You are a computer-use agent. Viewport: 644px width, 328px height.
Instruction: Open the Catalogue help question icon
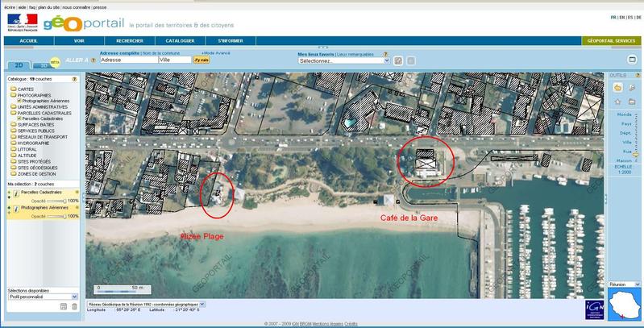click(74, 80)
